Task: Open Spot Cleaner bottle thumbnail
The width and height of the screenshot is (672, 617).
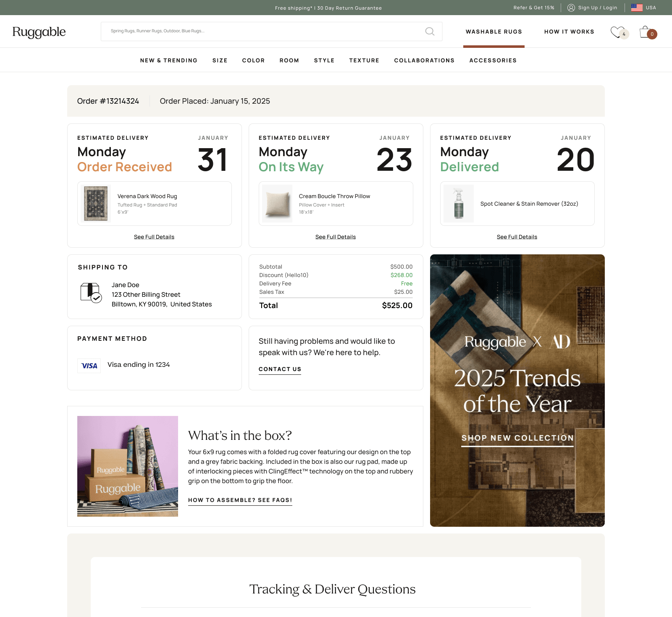Action: [459, 204]
